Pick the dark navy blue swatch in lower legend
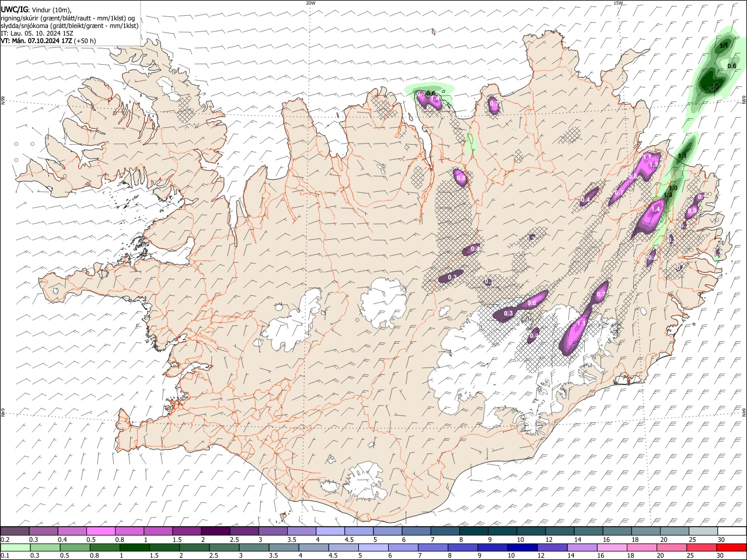This screenshot has height=560, width=747. [522, 547]
